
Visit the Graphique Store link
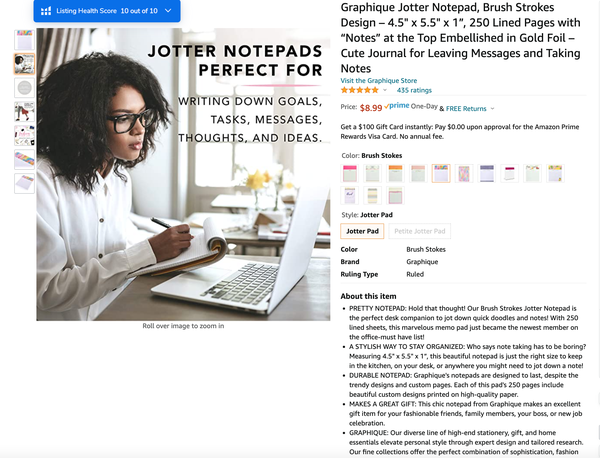point(378,80)
